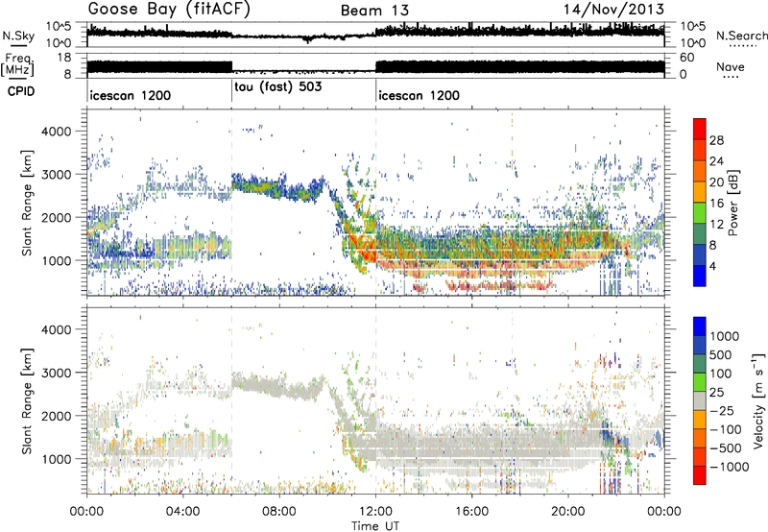
Task: Click the '1000' tick on the Velocity scale
Action: pyautogui.click(x=725, y=336)
